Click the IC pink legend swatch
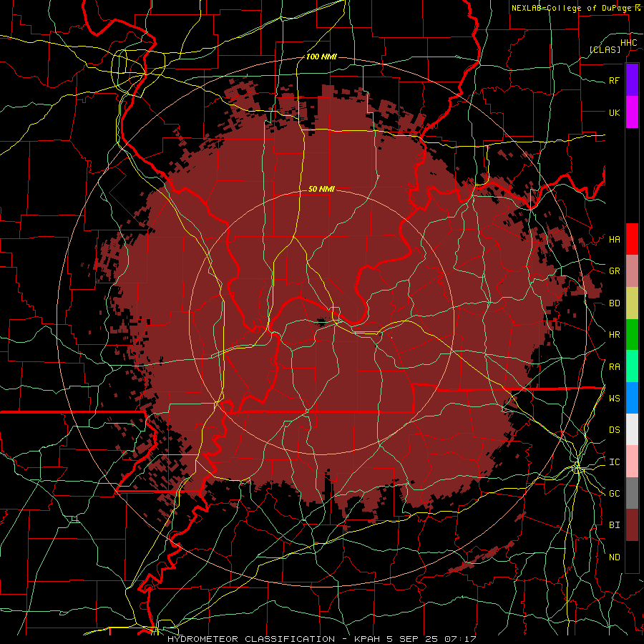This screenshot has height=644, width=644. pyautogui.click(x=632, y=462)
